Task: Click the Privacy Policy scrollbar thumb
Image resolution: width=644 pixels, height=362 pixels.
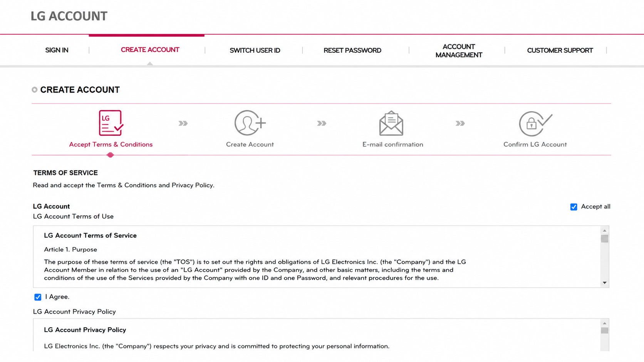Action: click(605, 330)
